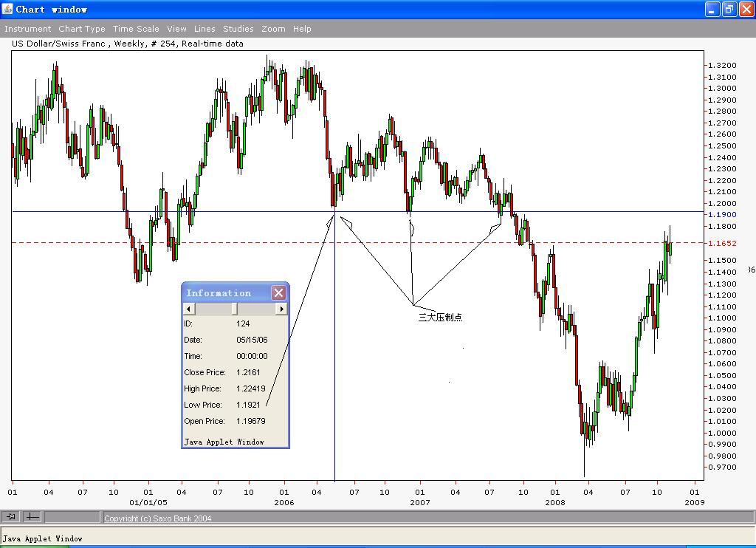Click the 1.1900 price axis label

722,215
